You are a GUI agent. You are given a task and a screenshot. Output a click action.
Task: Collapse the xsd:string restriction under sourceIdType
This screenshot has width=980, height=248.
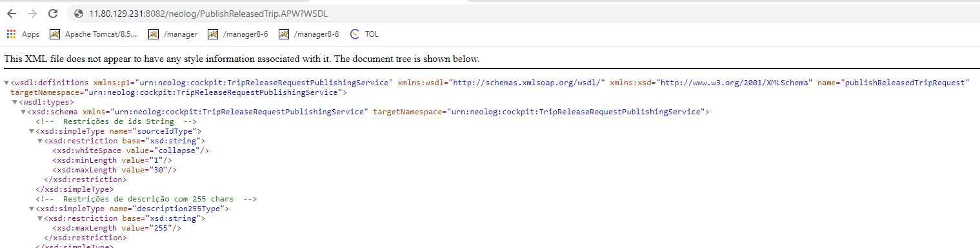click(40, 141)
